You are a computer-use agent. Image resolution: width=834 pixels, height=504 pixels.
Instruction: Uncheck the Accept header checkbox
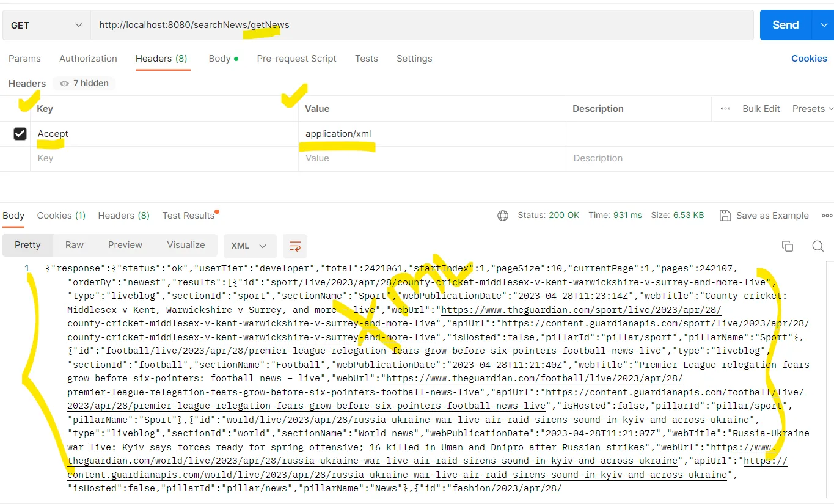click(20, 134)
